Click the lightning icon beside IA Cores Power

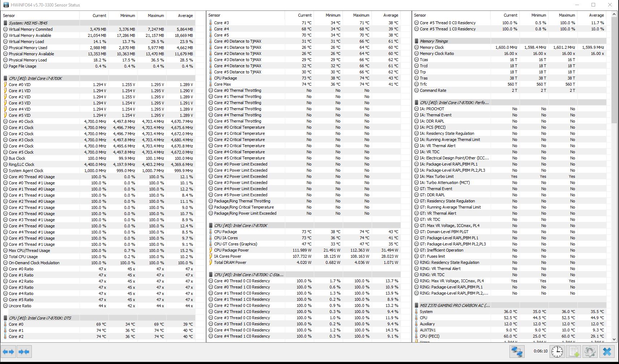coord(211,256)
